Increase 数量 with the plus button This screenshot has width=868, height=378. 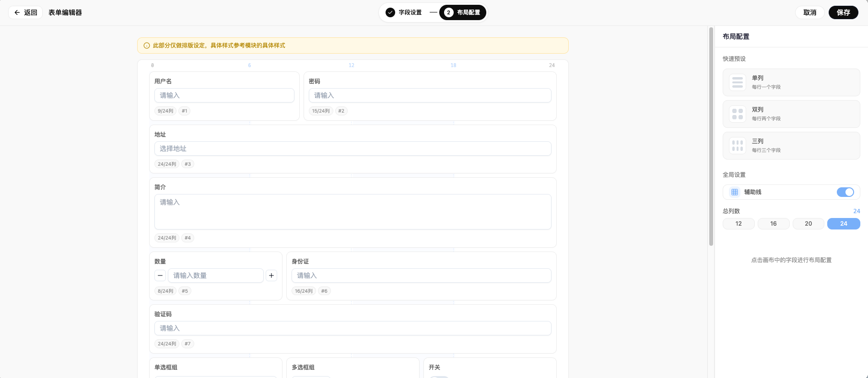point(271,275)
